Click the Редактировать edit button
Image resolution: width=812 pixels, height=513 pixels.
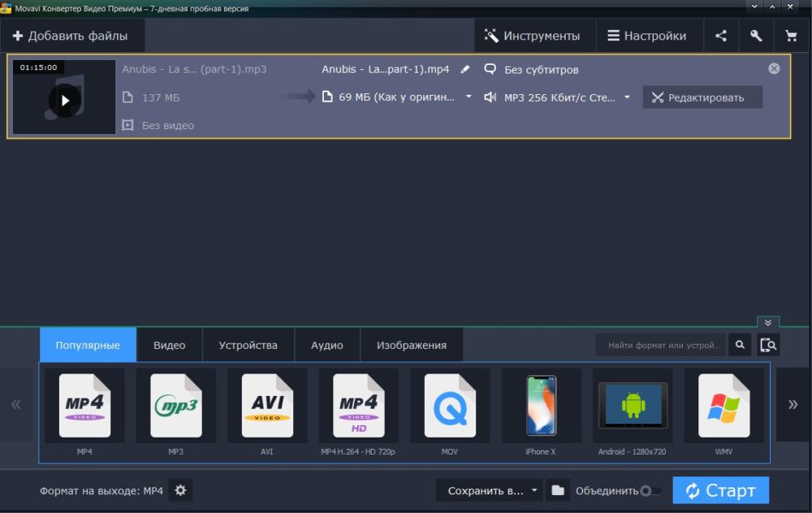coord(702,97)
